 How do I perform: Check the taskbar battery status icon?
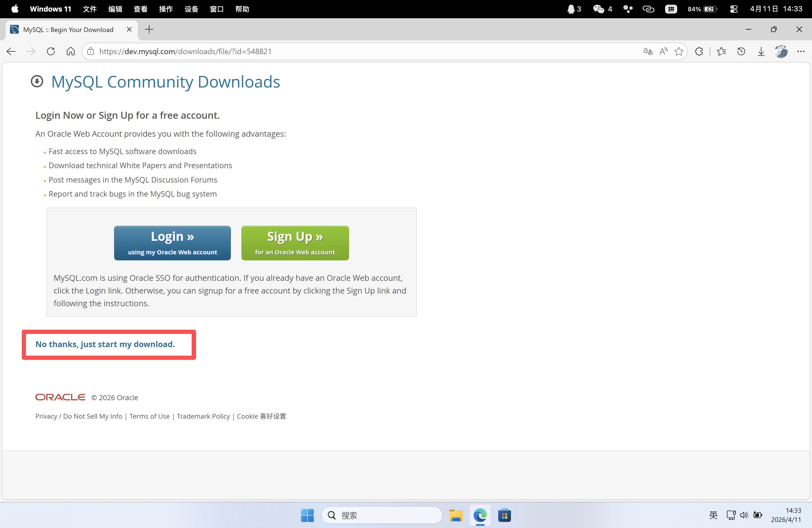[x=758, y=515]
